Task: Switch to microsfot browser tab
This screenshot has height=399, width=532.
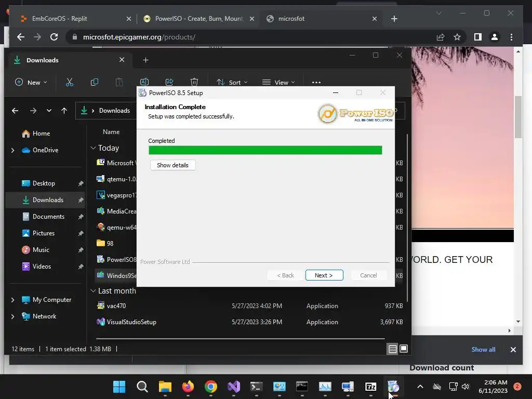Action: pos(321,19)
